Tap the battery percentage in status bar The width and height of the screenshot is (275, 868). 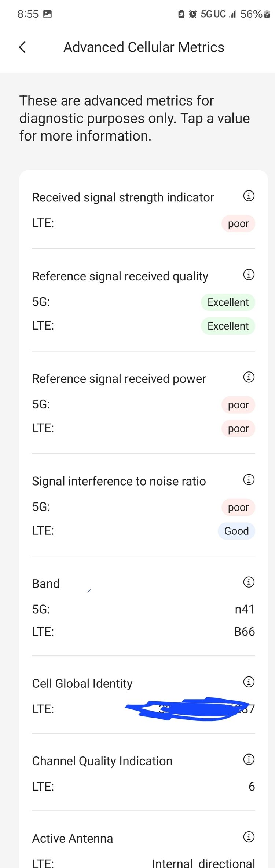pyautogui.click(x=251, y=14)
